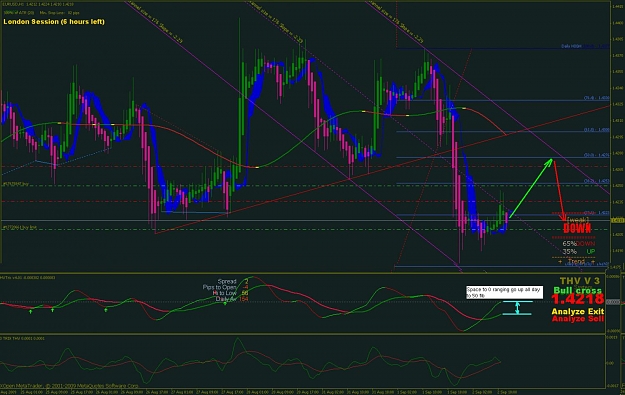This screenshot has height=395, width=625.
Task: Click the THV V 3 title label
Action: click(580, 281)
